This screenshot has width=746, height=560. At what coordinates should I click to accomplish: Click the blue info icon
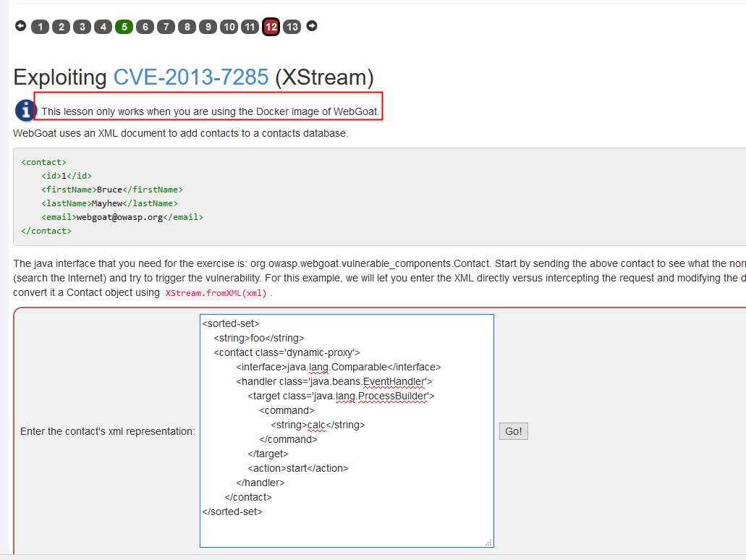pyautogui.click(x=25, y=111)
